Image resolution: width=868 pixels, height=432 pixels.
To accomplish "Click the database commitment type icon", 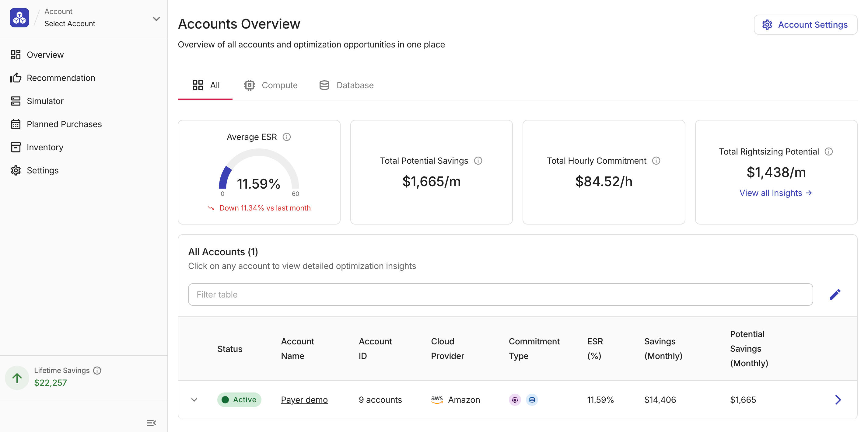I will pos(532,400).
